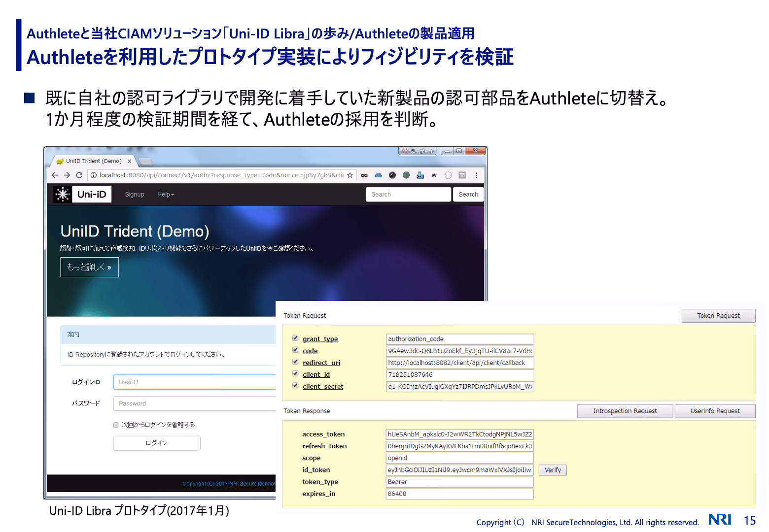Click the Copyright (C) 2017 NRI footer link
Screen dimensions: 769x532
click(x=229, y=484)
